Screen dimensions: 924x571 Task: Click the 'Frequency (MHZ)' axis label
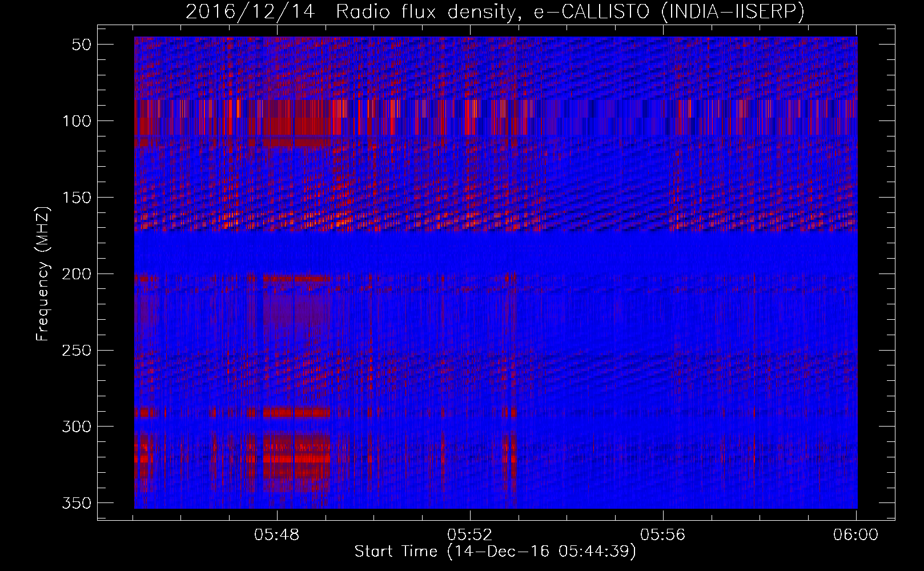click(43, 274)
